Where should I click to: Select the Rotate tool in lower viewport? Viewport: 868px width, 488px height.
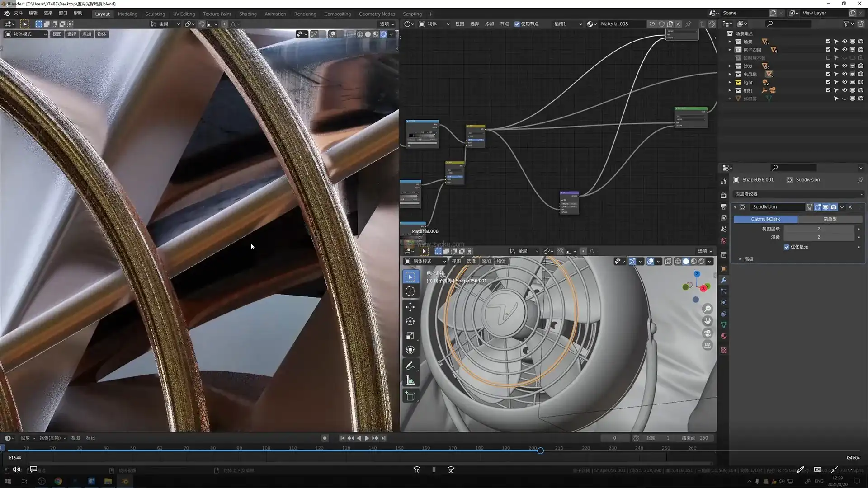point(410,321)
